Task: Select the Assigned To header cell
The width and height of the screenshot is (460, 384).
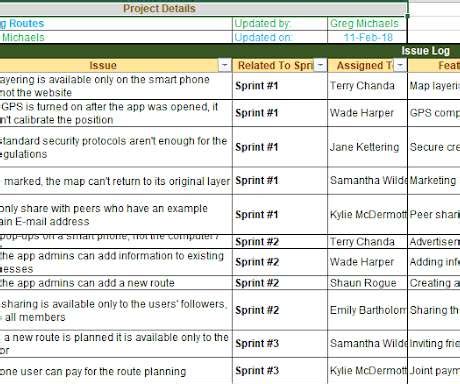Action: point(367,65)
